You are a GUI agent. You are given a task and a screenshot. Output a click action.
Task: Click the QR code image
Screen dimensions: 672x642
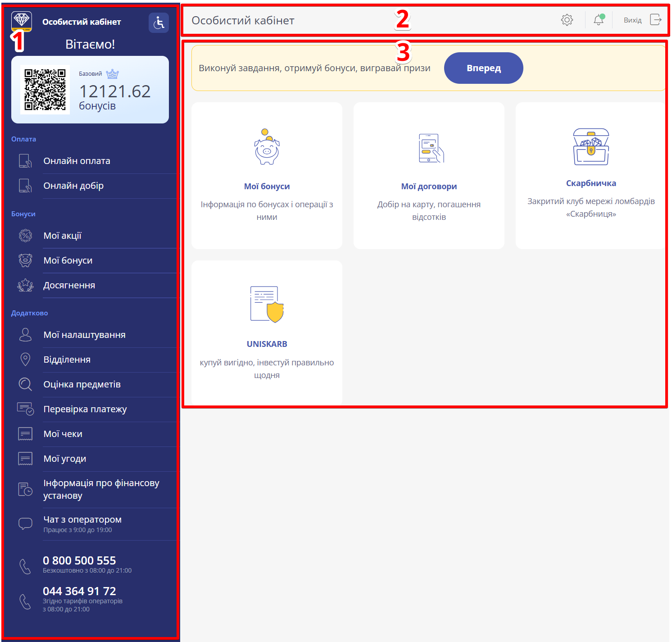tap(45, 90)
